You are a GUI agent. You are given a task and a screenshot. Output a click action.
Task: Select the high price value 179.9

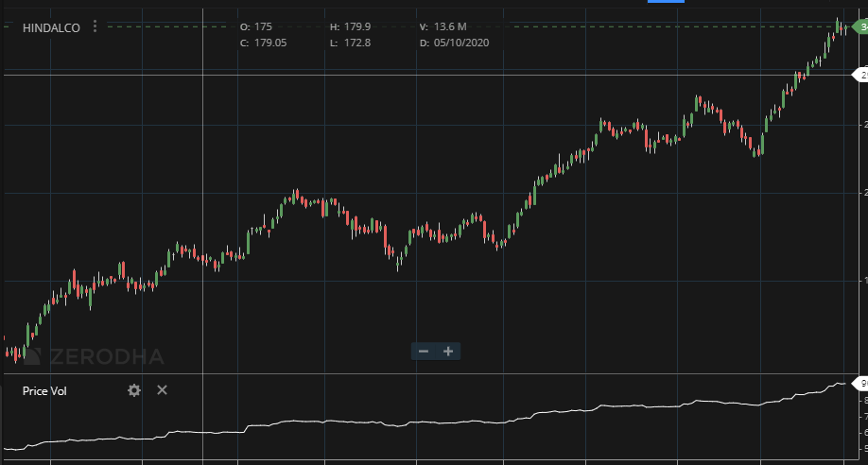point(357,26)
